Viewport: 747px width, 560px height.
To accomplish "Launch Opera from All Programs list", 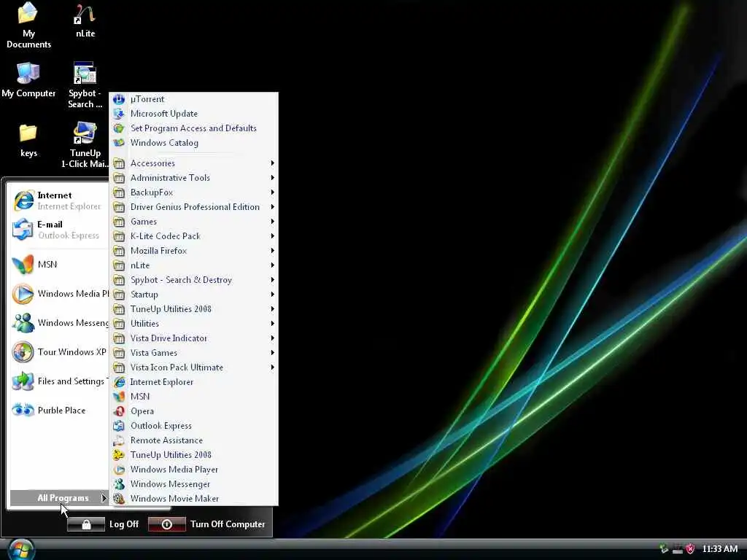I will pos(194,411).
